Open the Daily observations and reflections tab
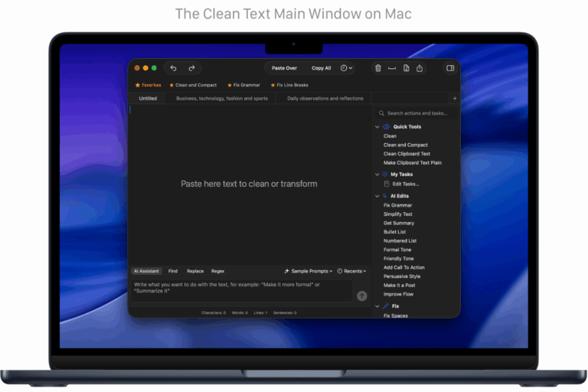Viewport: 588px width, 392px height. (325, 98)
